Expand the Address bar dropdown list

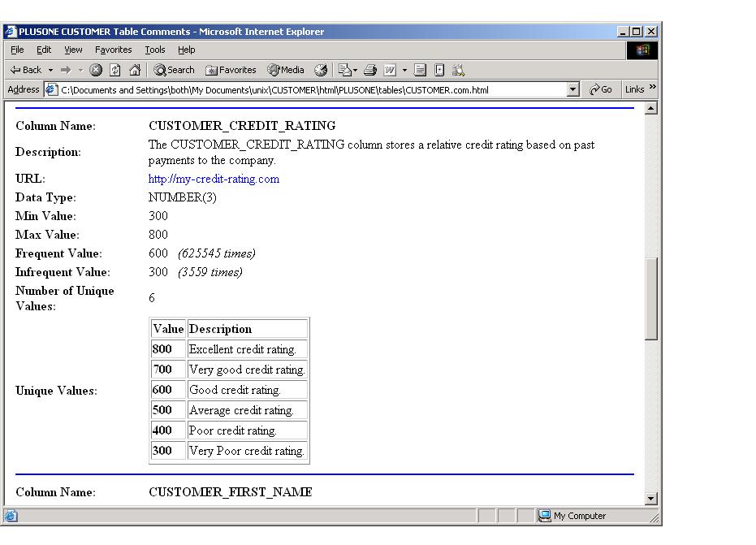point(572,89)
